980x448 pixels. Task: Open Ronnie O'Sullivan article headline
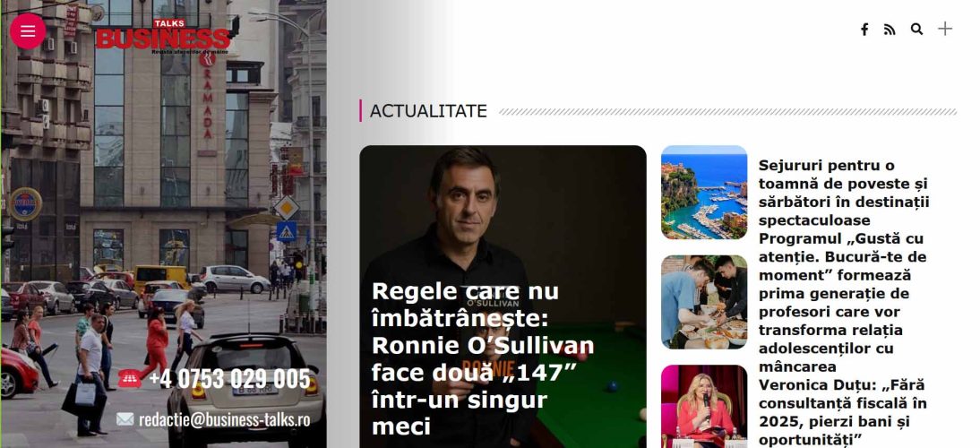pyautogui.click(x=483, y=358)
